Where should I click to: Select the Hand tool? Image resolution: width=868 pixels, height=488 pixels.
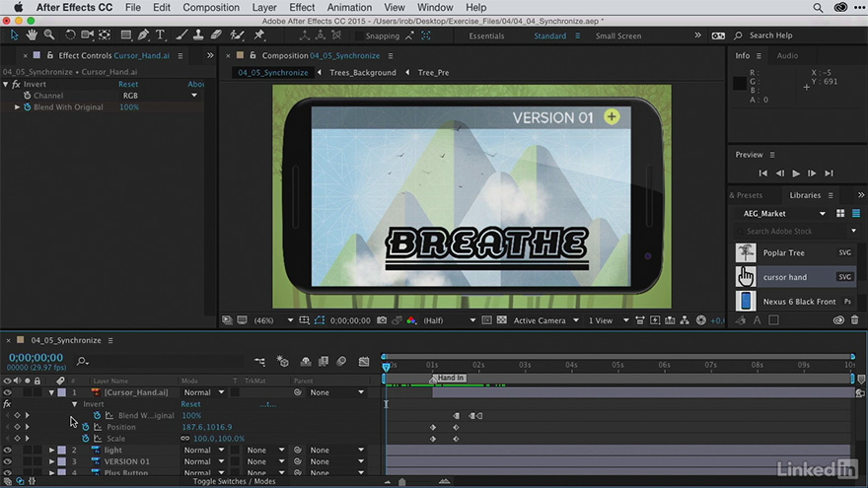pos(32,35)
